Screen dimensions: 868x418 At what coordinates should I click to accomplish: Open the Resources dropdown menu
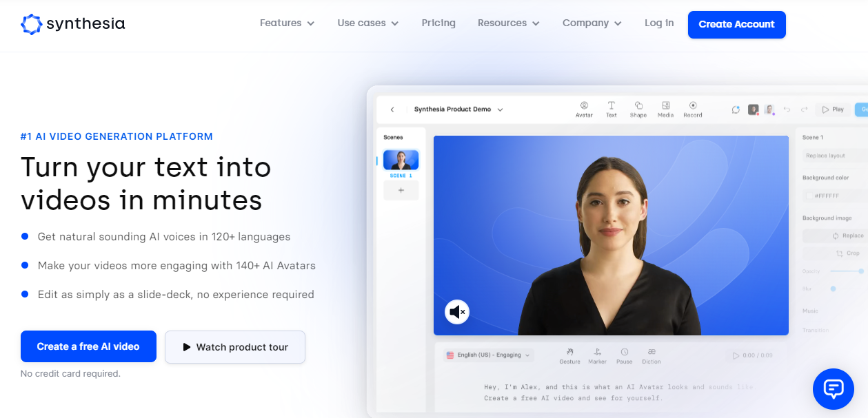pyautogui.click(x=509, y=23)
